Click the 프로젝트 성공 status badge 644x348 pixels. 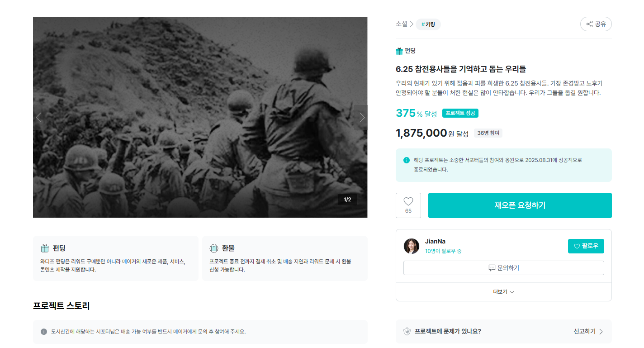pos(460,113)
